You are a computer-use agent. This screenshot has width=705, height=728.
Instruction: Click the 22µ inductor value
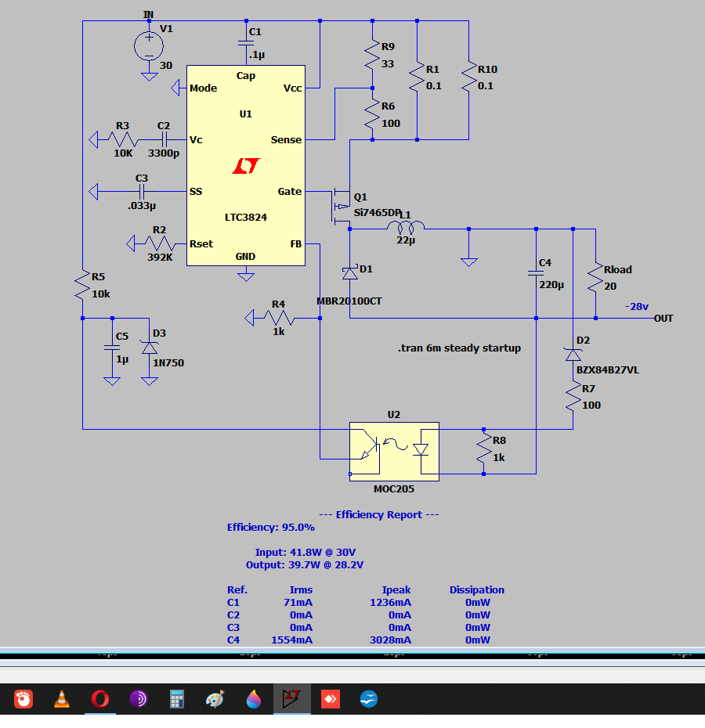click(406, 240)
